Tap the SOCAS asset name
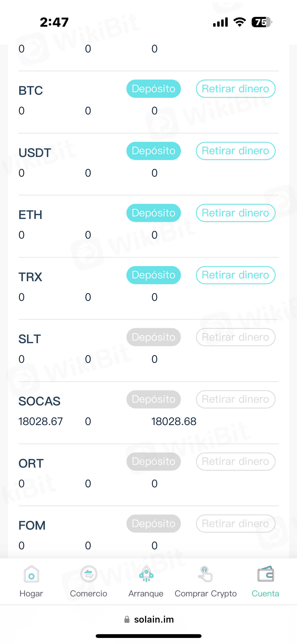This screenshot has width=297, height=644. click(40, 401)
